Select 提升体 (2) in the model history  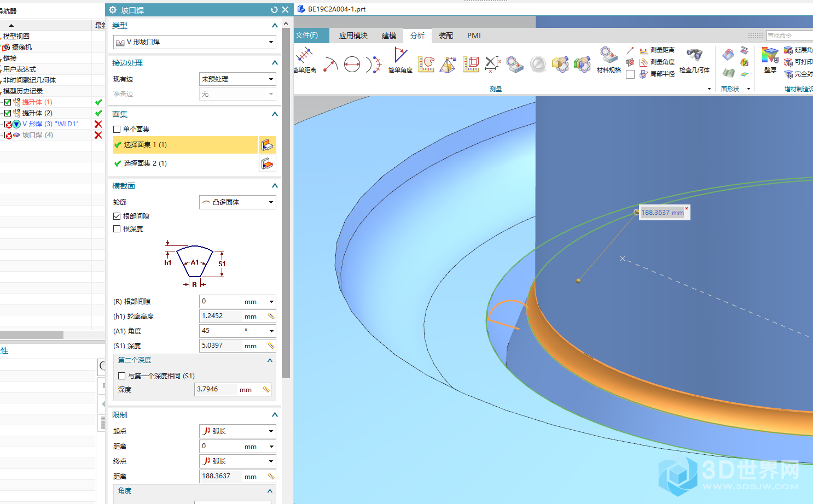[37, 113]
